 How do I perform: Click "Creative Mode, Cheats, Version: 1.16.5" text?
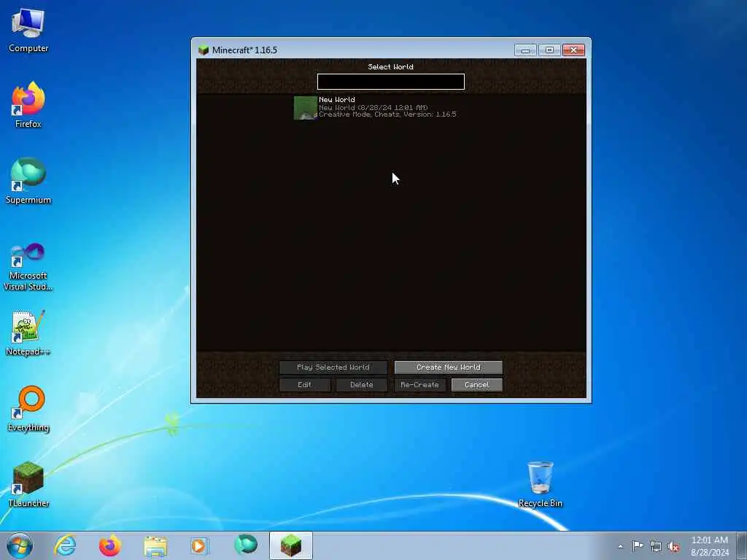(x=387, y=114)
